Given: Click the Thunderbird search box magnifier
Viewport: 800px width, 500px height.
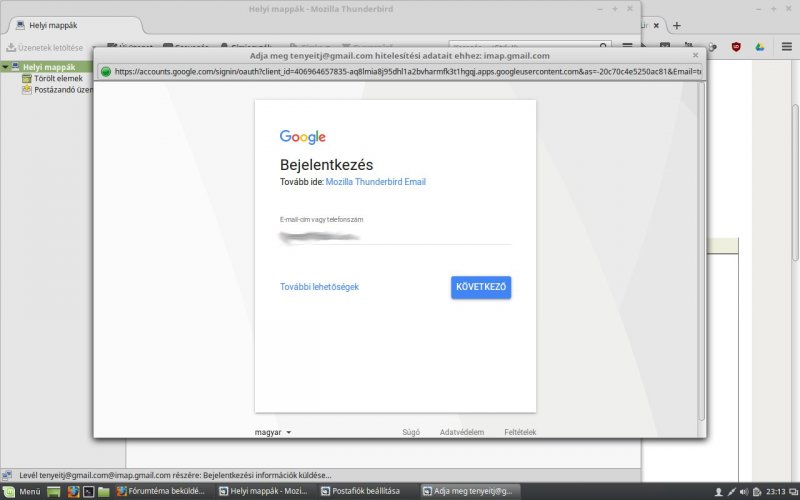Looking at the screenshot, I should [x=604, y=46].
